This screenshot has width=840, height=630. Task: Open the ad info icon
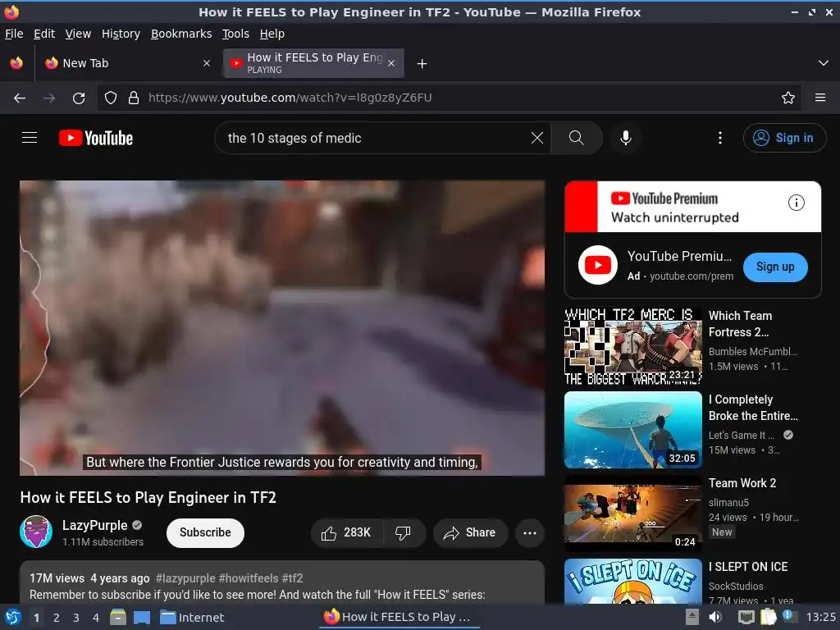coord(796,203)
